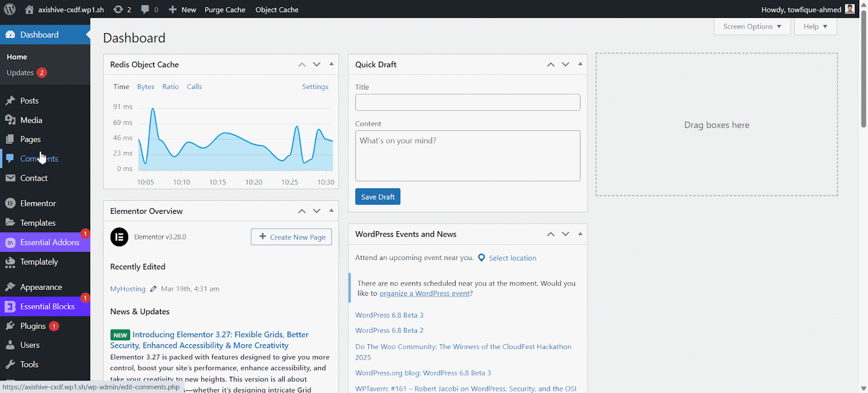Focus the Quick Draft Title field
Viewport: 868px width, 393px height.
pos(468,103)
